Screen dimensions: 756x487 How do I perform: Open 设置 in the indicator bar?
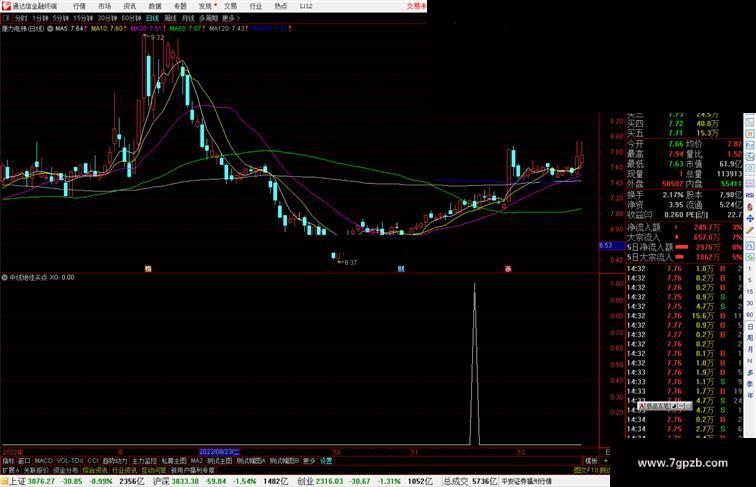pos(326,461)
